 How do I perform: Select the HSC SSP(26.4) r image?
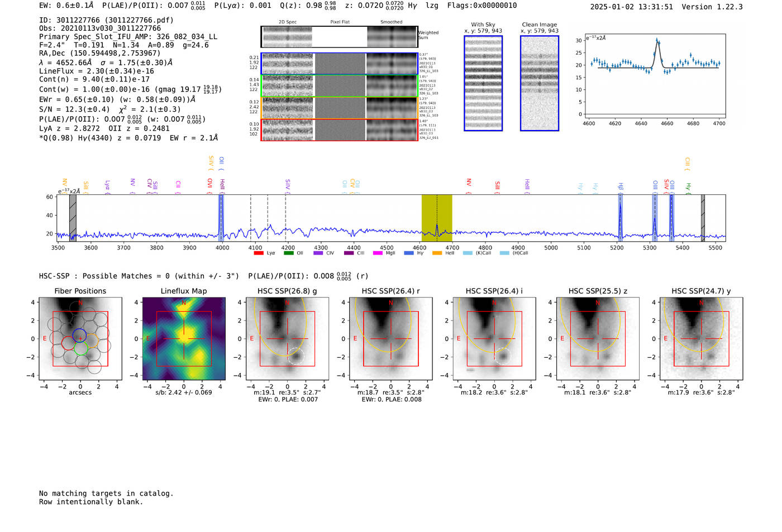(x=391, y=339)
